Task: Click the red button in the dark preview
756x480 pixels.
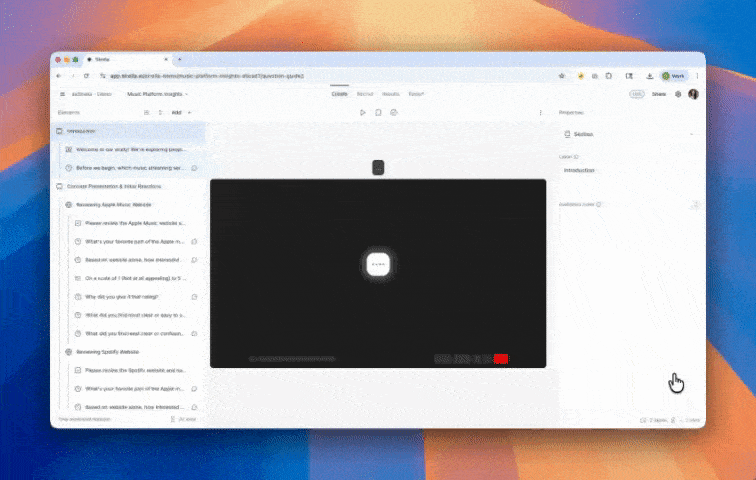Action: (x=501, y=359)
